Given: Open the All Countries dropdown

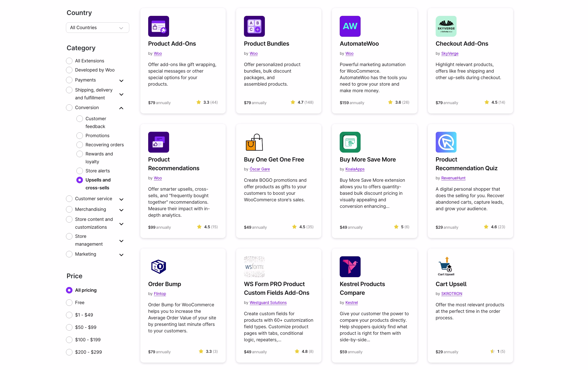Looking at the screenshot, I should 97,28.
